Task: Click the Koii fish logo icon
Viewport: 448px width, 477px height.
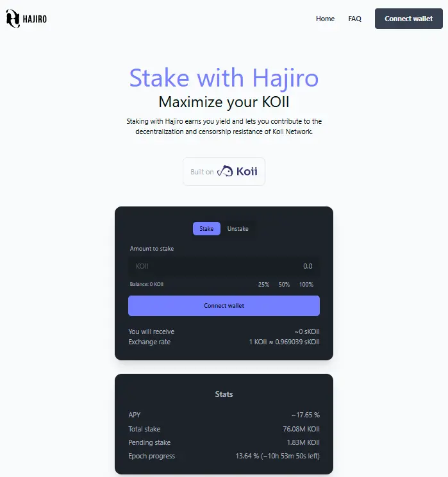Action: pyautogui.click(x=225, y=171)
